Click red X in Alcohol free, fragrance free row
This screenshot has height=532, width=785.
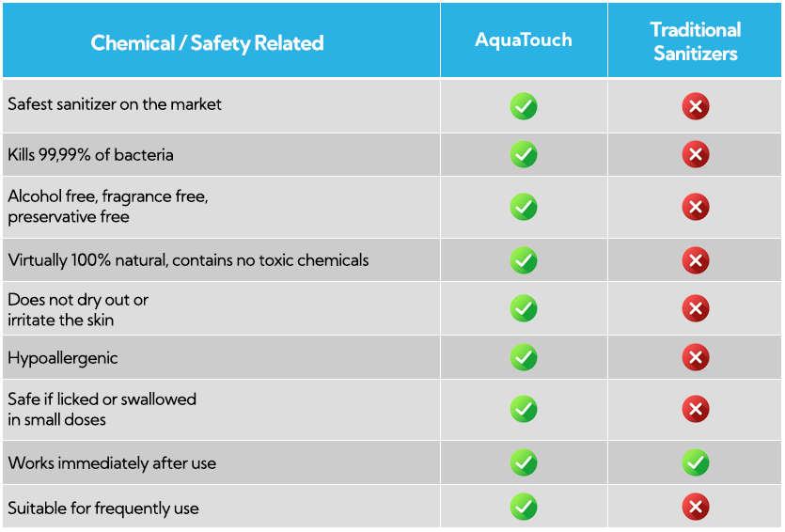coord(696,207)
